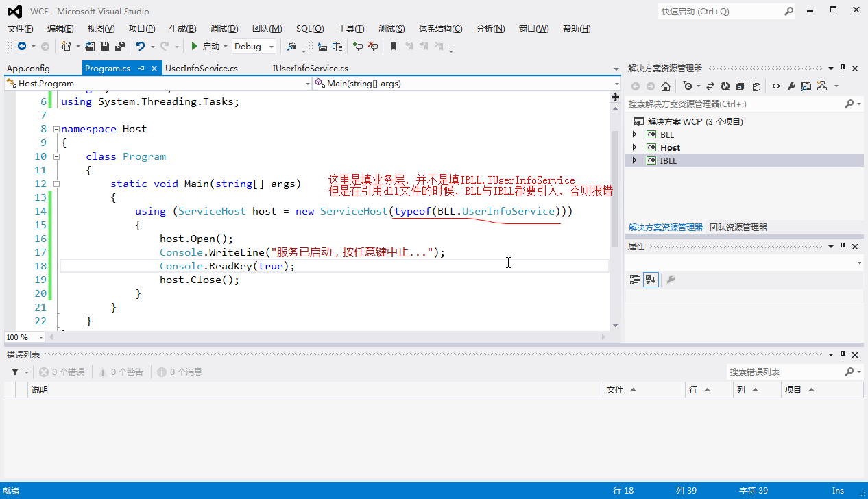This screenshot has width=868, height=499.
Task: Open the 体系结构(C) menu
Action: 440,28
